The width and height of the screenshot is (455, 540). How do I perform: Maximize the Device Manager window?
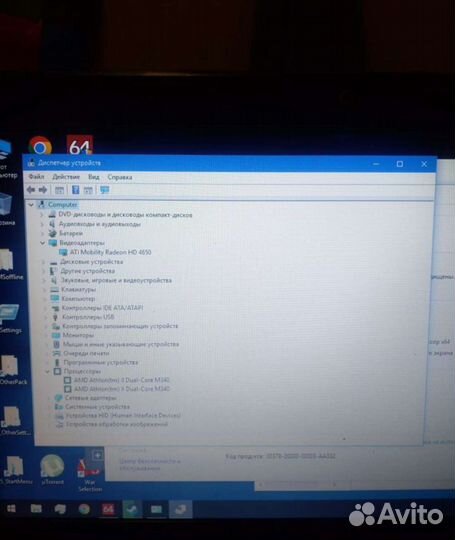click(x=400, y=164)
